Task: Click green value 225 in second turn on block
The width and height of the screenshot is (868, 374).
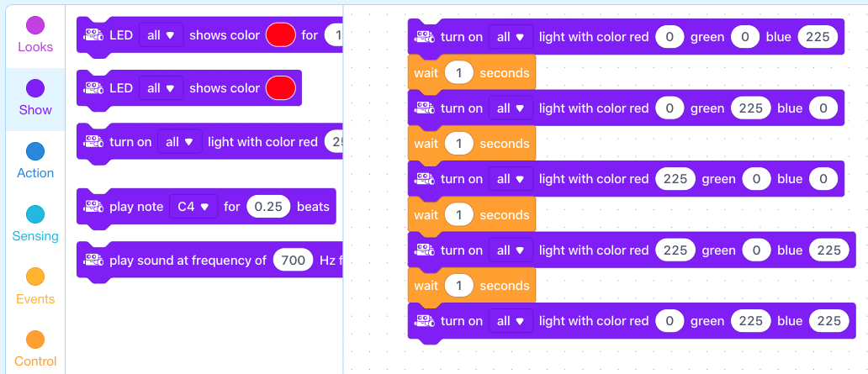Action: pyautogui.click(x=750, y=108)
